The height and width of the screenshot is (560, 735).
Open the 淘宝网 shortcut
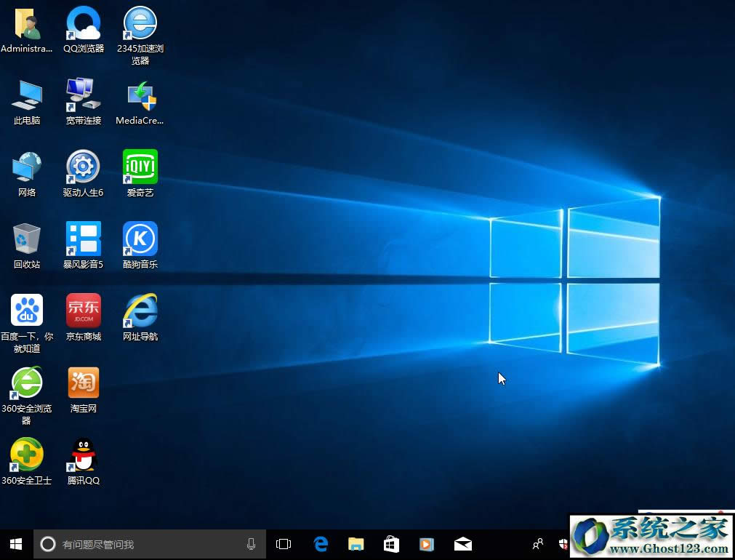click(83, 382)
